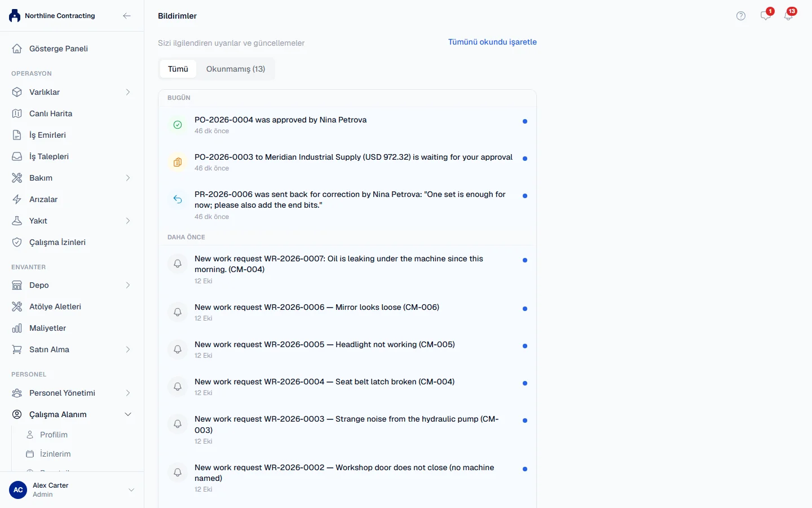Switch to the Tümü tab

178,69
